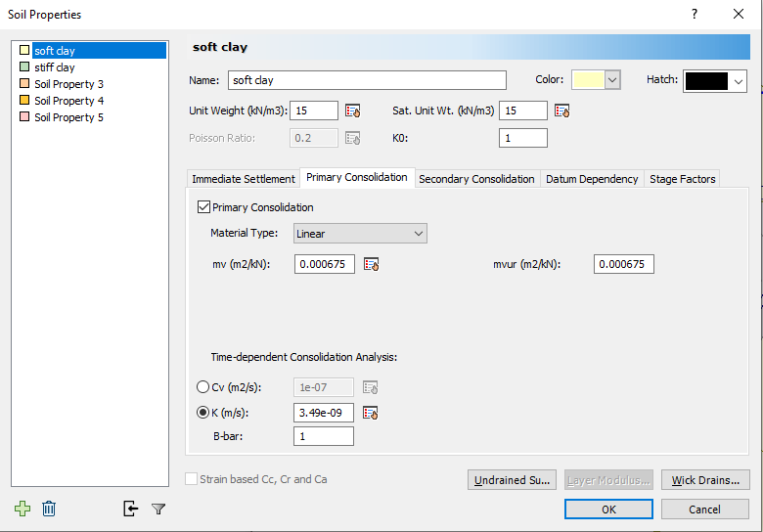Click the K0 input field
Image resolution: width=763 pixels, height=532 pixels.
(x=523, y=138)
